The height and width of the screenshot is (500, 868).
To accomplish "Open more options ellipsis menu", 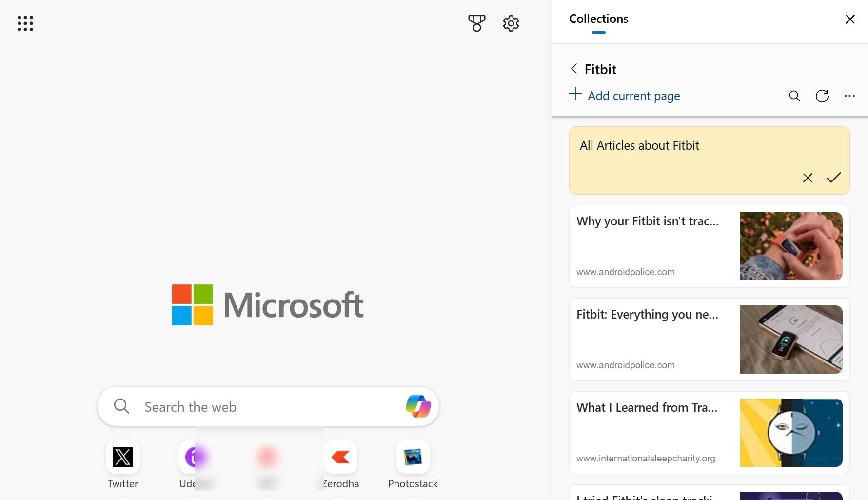I will point(849,96).
